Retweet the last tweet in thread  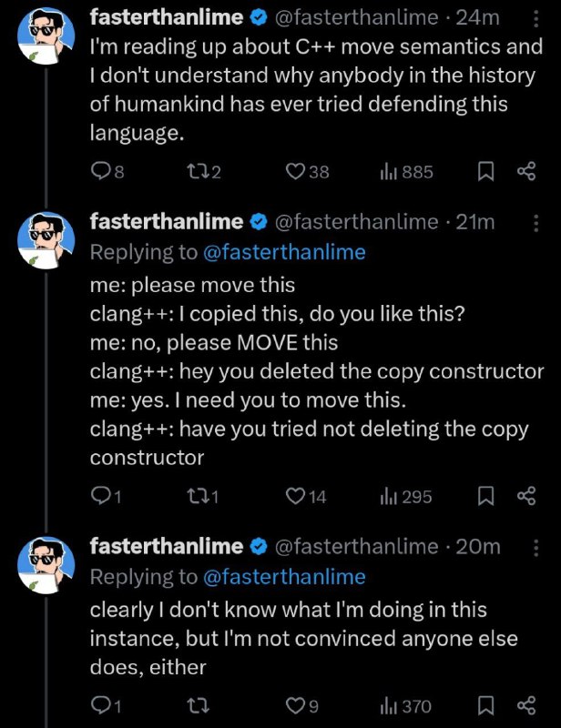[198, 706]
